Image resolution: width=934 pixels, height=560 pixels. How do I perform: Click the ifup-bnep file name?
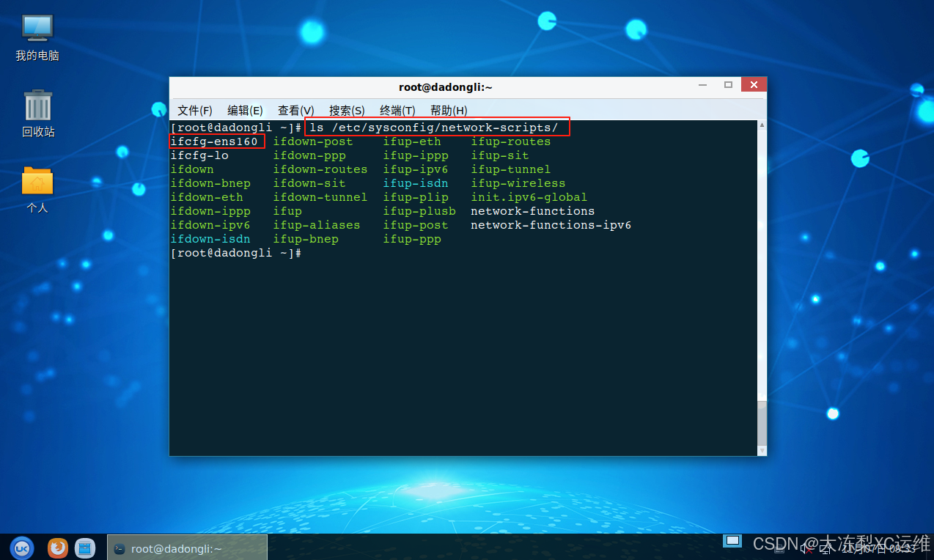point(306,239)
